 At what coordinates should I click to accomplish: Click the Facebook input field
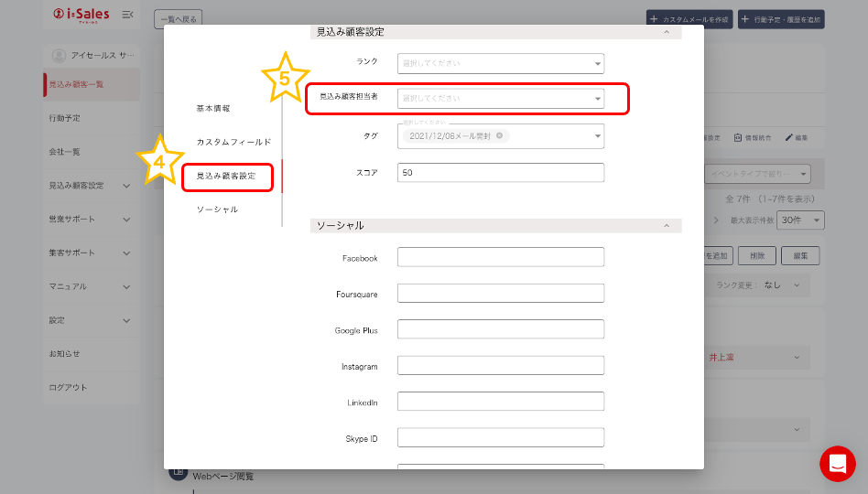pos(500,257)
